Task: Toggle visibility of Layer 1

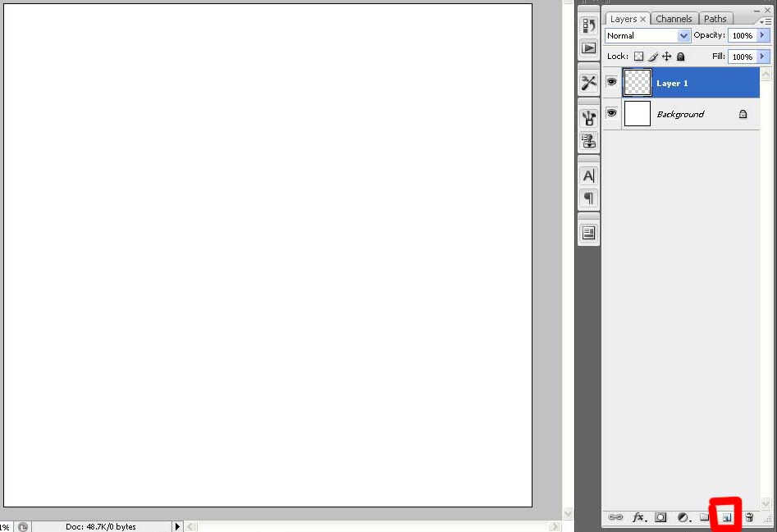Action: [612, 82]
